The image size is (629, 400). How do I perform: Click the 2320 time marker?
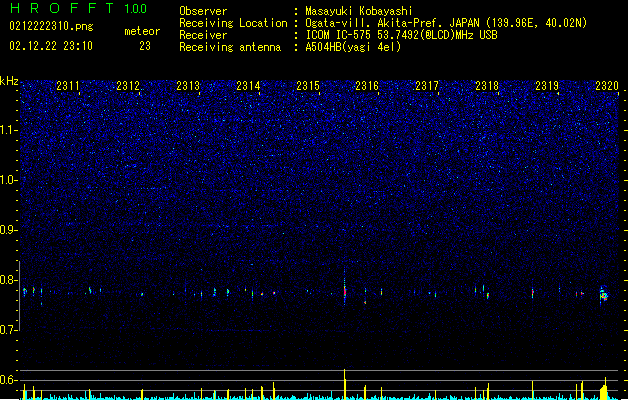point(607,85)
